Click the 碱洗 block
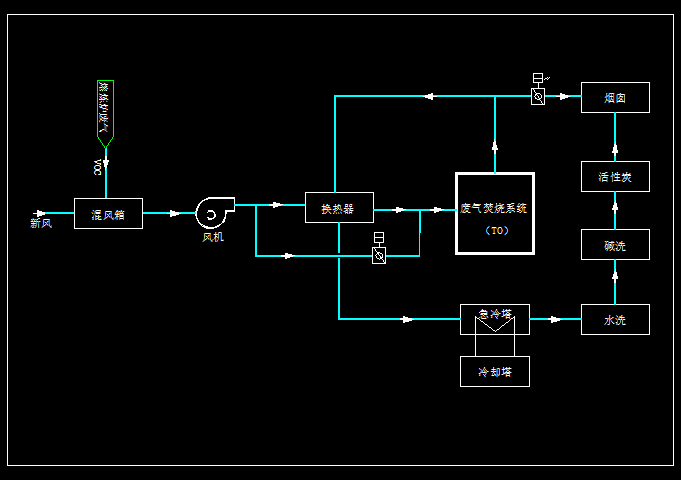The height and width of the screenshot is (480, 681). pyautogui.click(x=615, y=245)
